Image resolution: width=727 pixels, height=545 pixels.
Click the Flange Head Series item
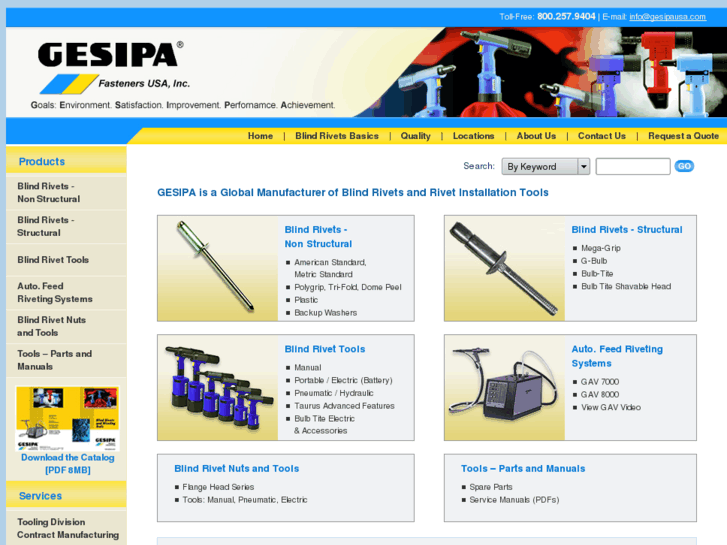click(218, 487)
